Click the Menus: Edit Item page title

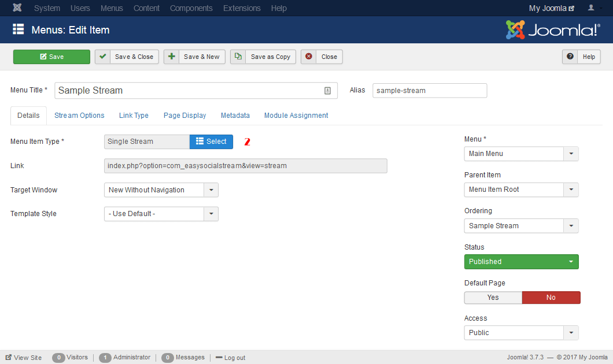[71, 30]
